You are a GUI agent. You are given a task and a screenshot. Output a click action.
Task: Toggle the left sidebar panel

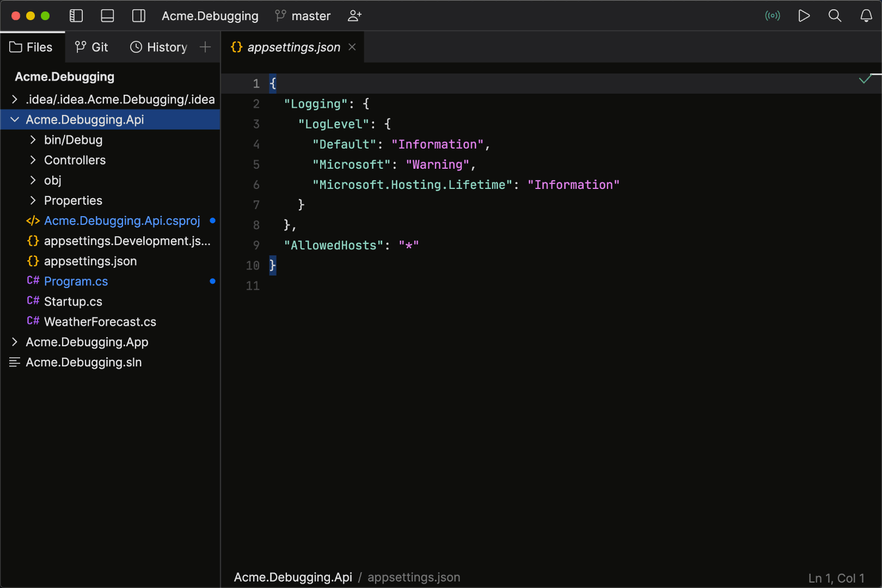point(76,16)
